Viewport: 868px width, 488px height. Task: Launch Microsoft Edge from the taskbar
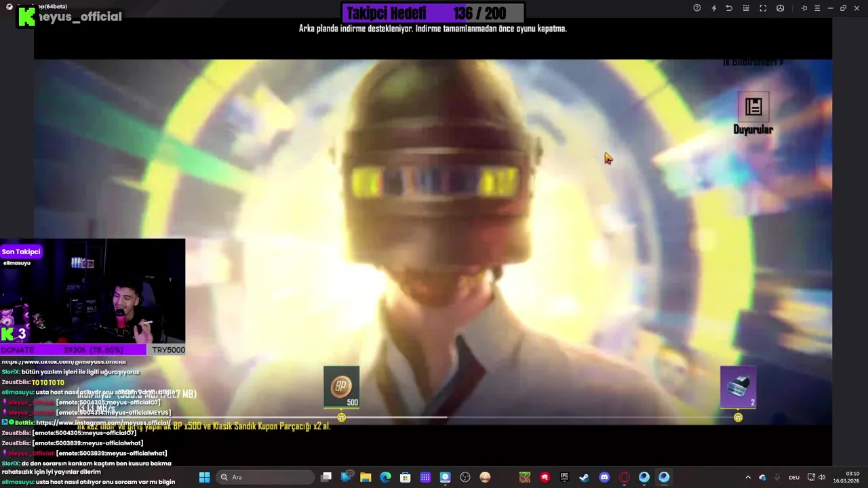(x=385, y=477)
